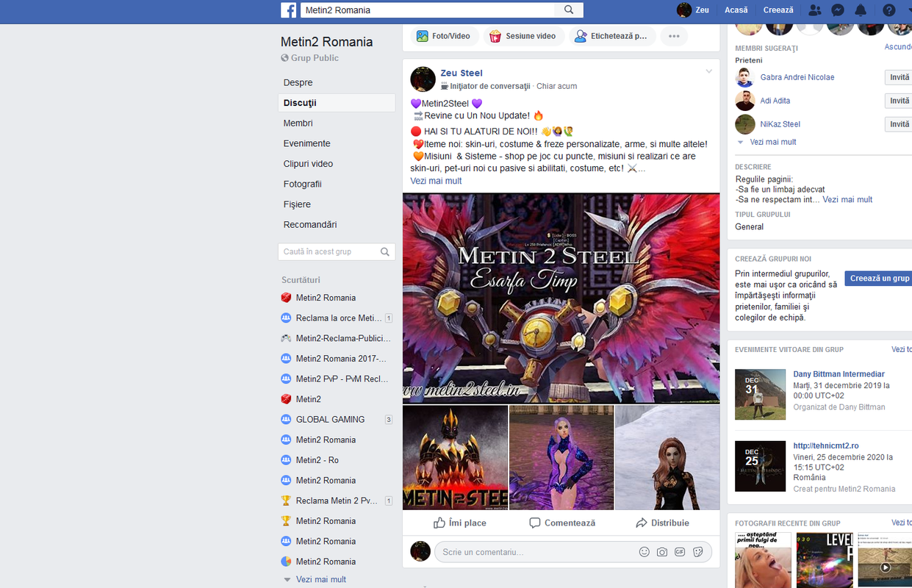This screenshot has height=588, width=912.
Task: Open http://tehnicmt2.ro event link
Action: [x=825, y=445]
